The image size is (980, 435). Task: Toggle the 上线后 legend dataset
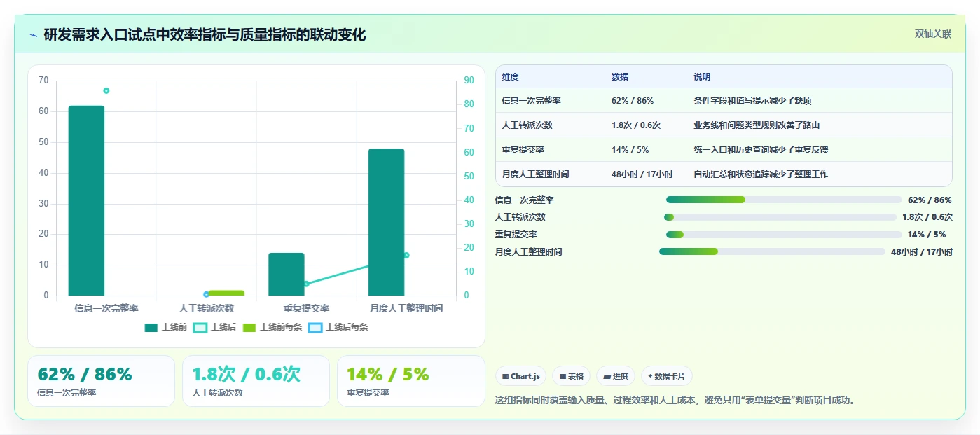click(x=214, y=327)
